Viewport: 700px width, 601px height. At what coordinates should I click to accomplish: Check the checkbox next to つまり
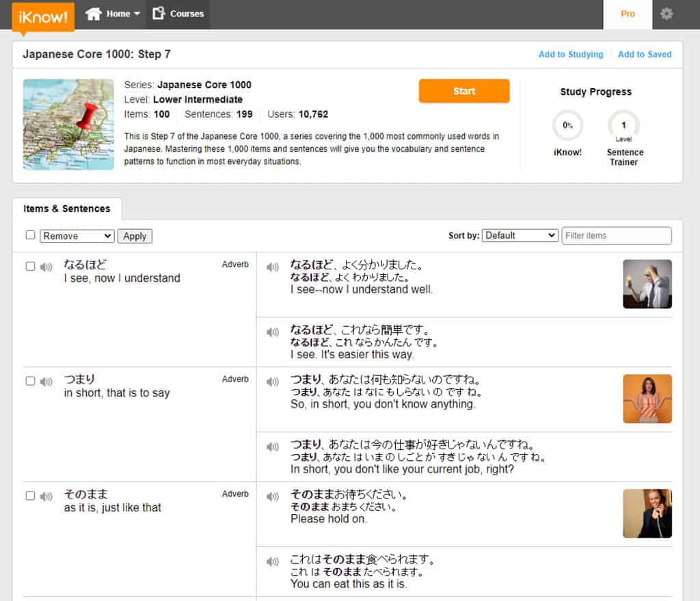pos(30,380)
